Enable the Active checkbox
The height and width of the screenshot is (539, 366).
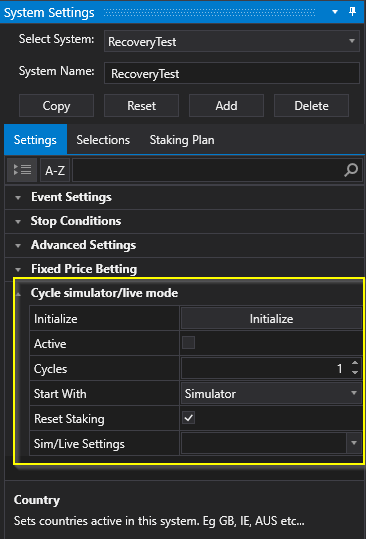(188, 343)
